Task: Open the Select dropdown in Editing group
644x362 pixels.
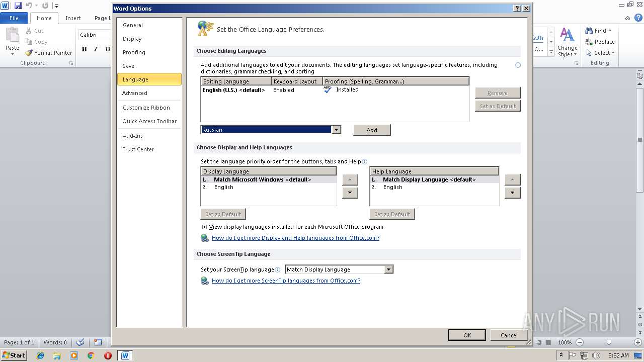Action: point(613,53)
